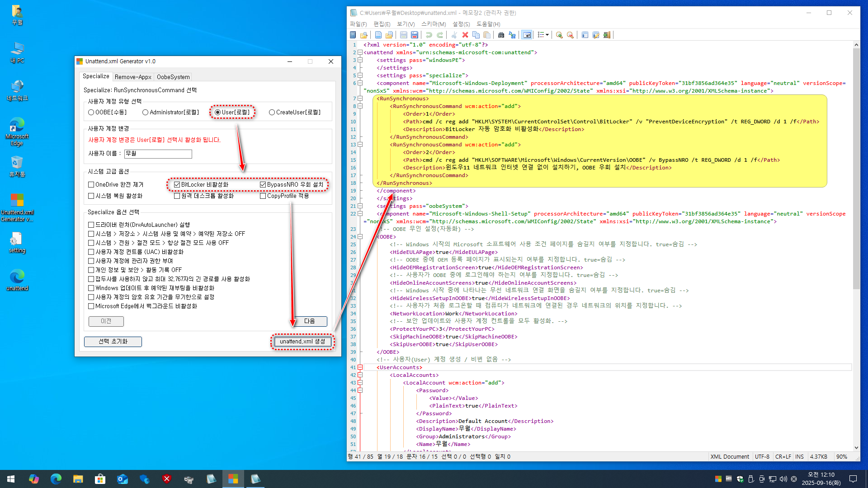This screenshot has height=488, width=868.
Task: Open the 스키마(M) menu
Action: [433, 24]
